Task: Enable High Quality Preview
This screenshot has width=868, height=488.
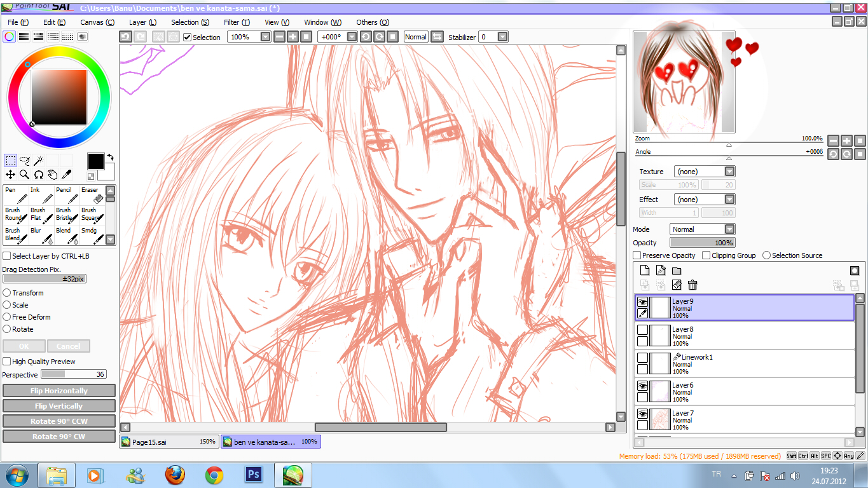Action: 6,362
